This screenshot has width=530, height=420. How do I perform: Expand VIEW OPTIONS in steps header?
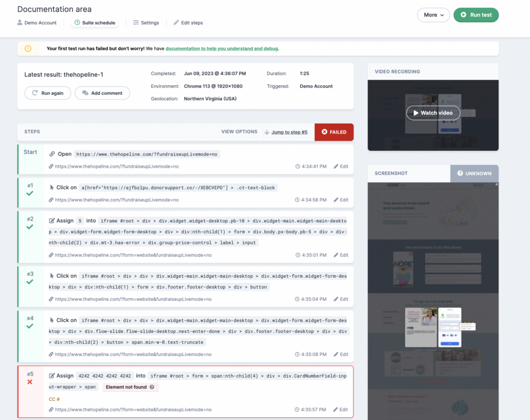[239, 132]
